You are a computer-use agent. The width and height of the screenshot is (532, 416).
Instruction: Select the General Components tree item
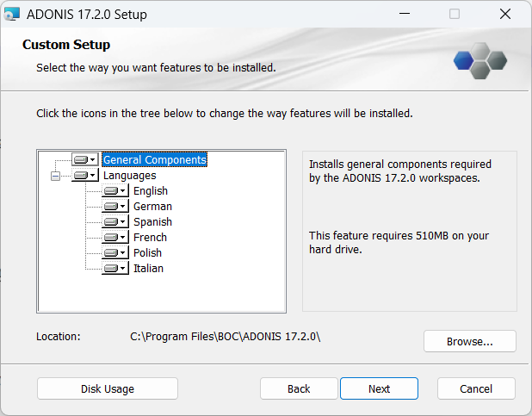(154, 159)
